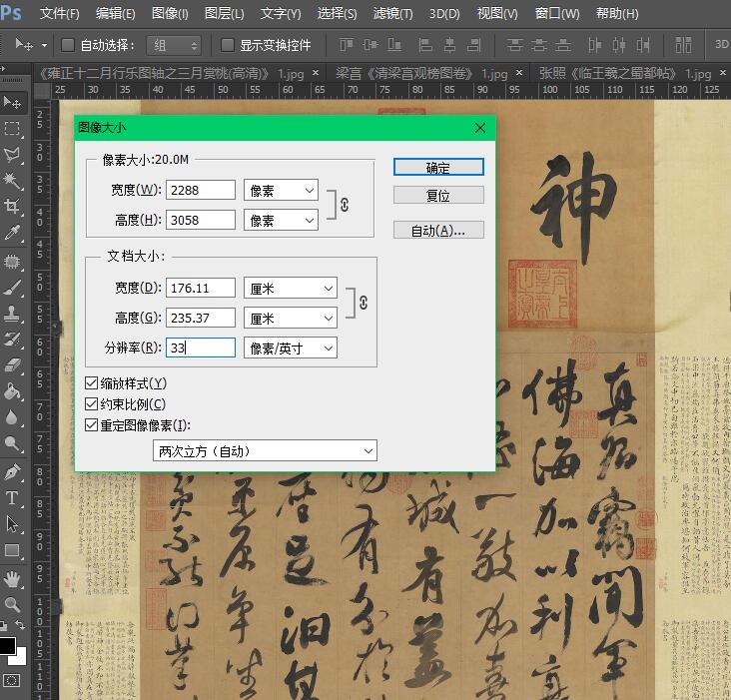Click the 自动(A)... button
Image resolution: width=731 pixels, height=700 pixels.
pyautogui.click(x=438, y=231)
